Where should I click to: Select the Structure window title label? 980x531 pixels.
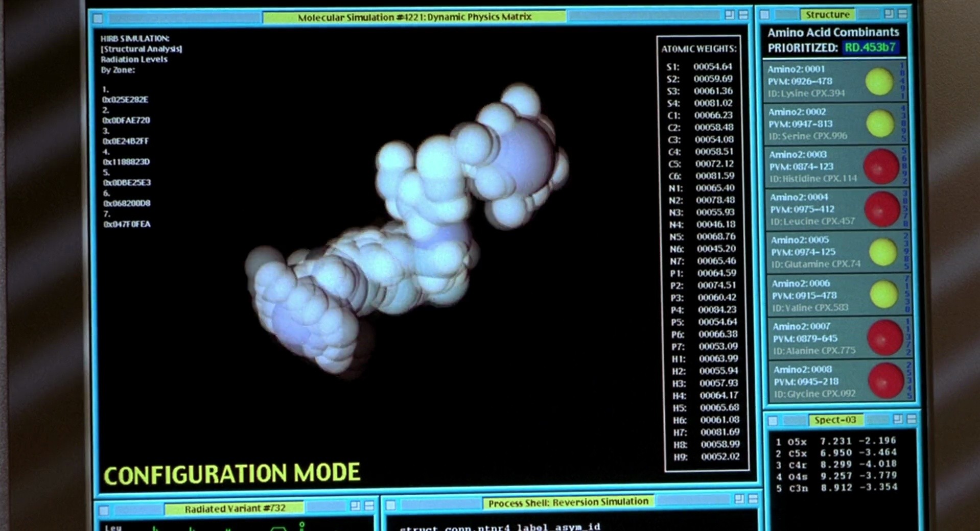828,14
